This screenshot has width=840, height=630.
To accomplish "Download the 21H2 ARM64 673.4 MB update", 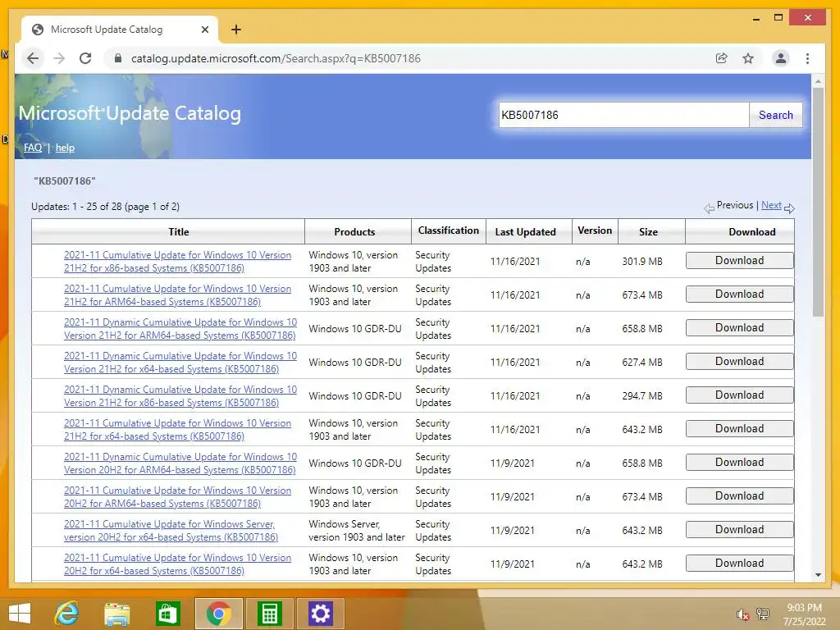I will [739, 294].
